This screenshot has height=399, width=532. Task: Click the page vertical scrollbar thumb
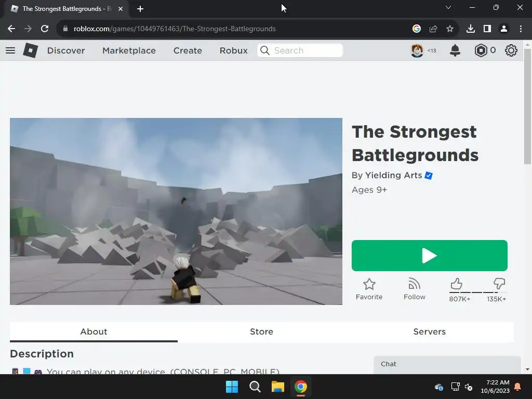(x=528, y=107)
